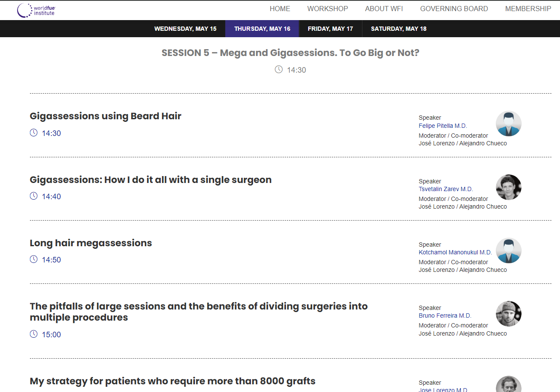Select the Thursday, May 16 tab
The image size is (560, 392).
pyautogui.click(x=262, y=29)
